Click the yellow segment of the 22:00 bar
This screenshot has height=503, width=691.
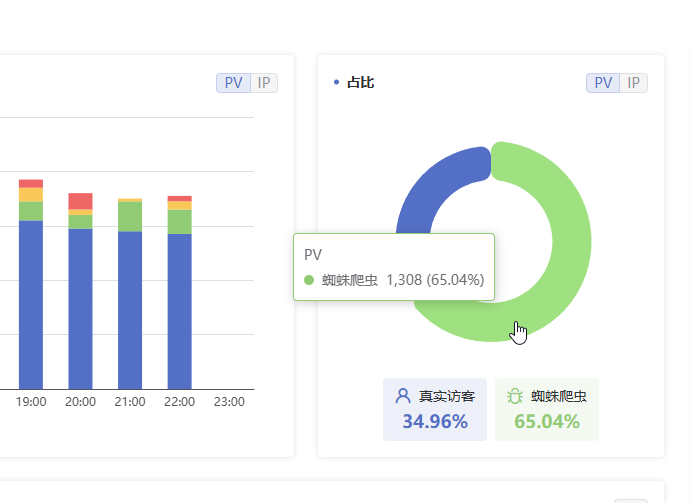pos(179,205)
